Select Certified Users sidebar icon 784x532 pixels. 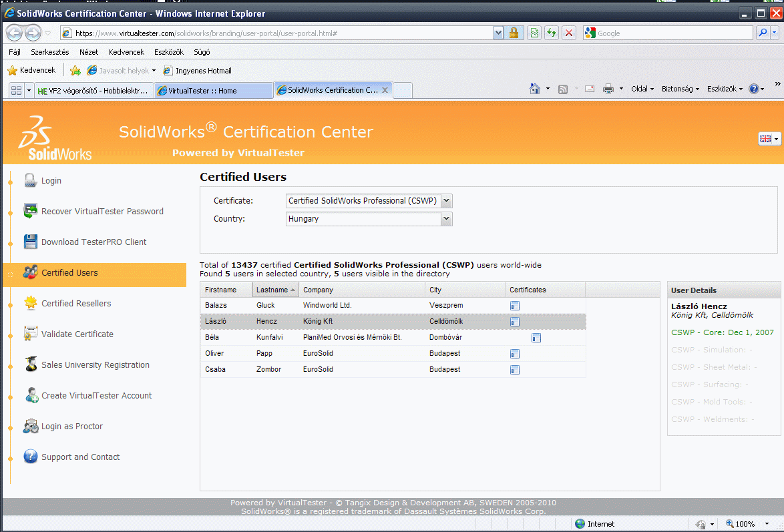(30, 272)
